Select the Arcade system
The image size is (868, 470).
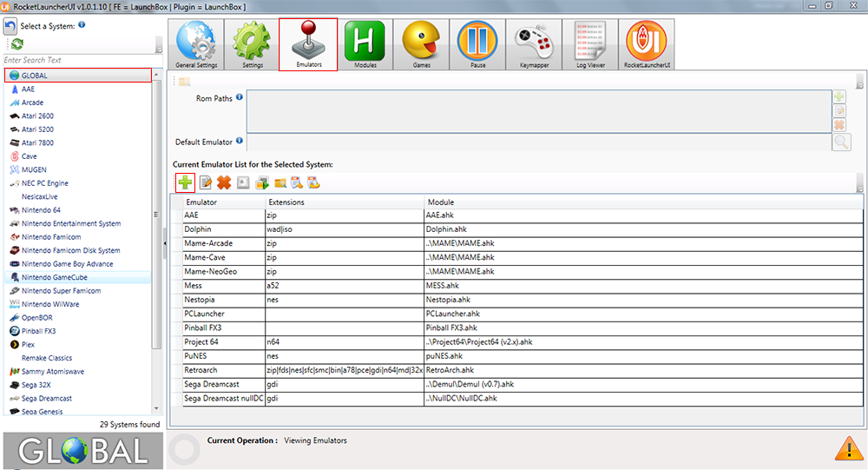tap(77, 103)
